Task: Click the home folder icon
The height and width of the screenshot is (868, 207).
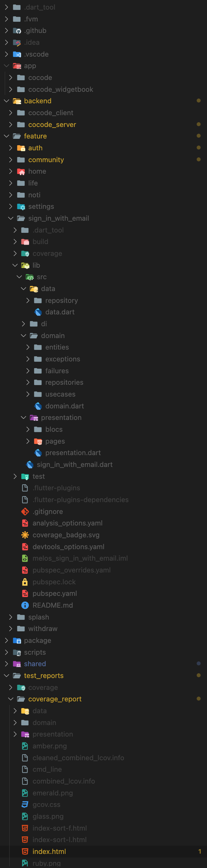Action: 21,171
